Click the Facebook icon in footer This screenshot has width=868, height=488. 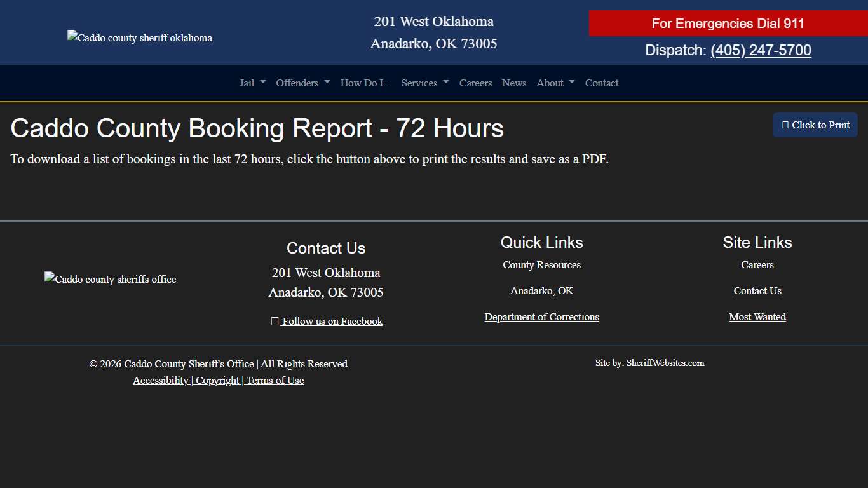[273, 321]
